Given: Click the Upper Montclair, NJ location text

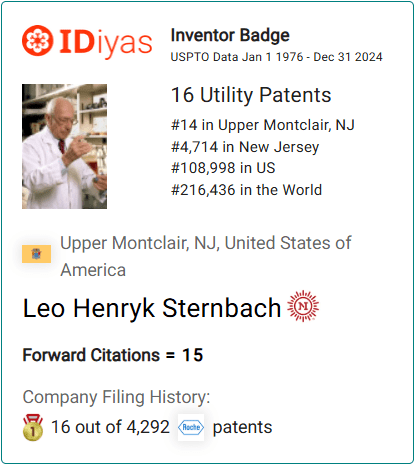Looking at the screenshot, I should tap(206, 256).
